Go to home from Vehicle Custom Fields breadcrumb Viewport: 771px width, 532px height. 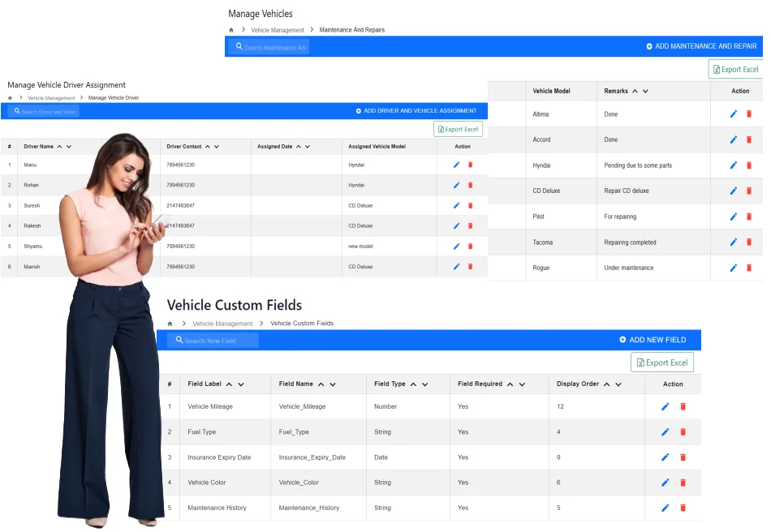pos(170,324)
